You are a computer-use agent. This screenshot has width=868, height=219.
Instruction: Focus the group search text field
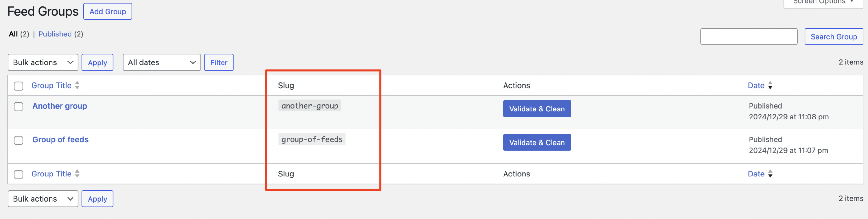click(x=749, y=37)
